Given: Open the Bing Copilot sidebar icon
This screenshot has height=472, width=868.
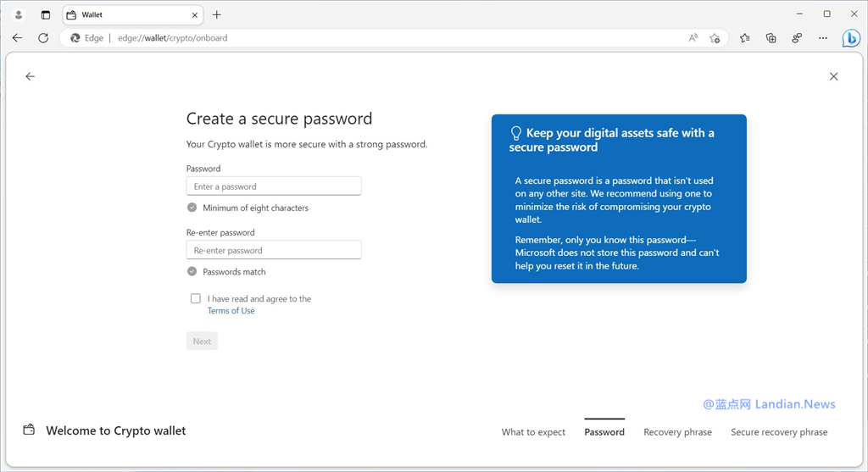Looking at the screenshot, I should pos(851,38).
